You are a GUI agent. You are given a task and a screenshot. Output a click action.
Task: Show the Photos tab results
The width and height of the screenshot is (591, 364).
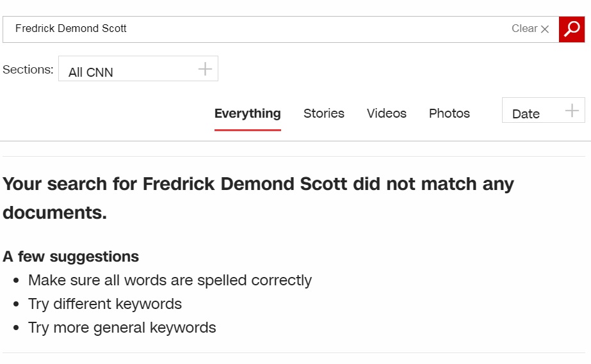[449, 113]
